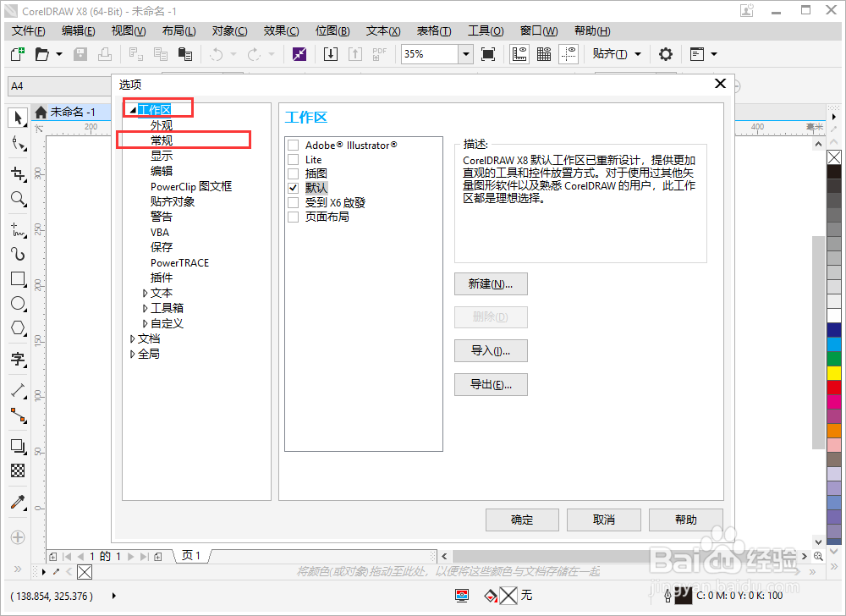
Task: Click the Full-screen preview icon
Action: click(488, 54)
